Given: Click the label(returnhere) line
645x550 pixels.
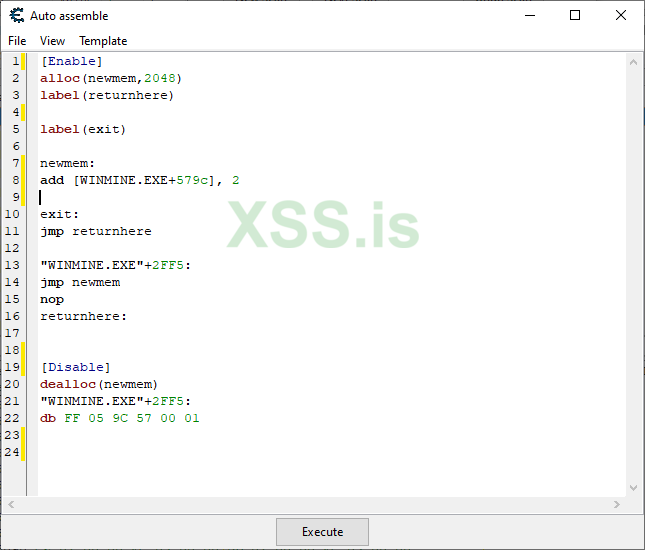Looking at the screenshot, I should 107,95.
